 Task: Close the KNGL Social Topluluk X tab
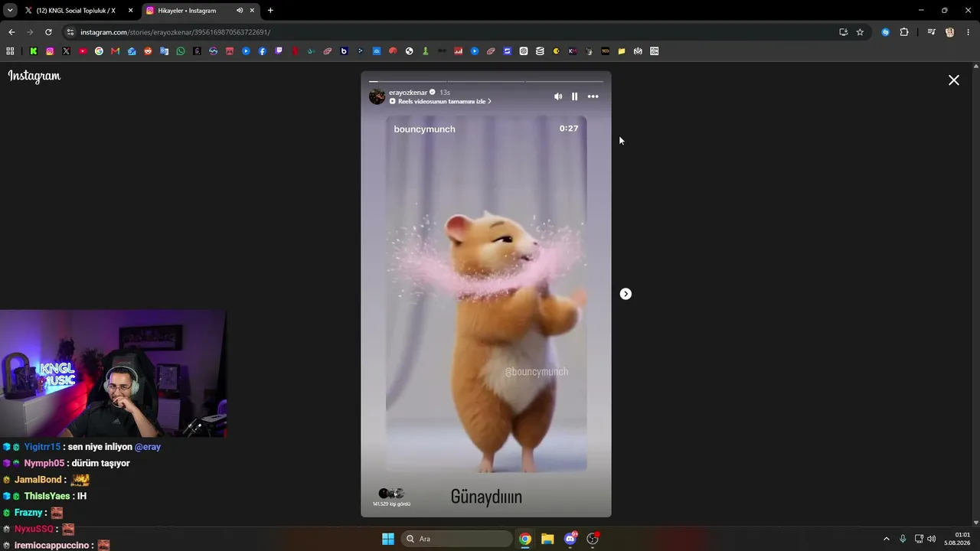tap(131, 11)
